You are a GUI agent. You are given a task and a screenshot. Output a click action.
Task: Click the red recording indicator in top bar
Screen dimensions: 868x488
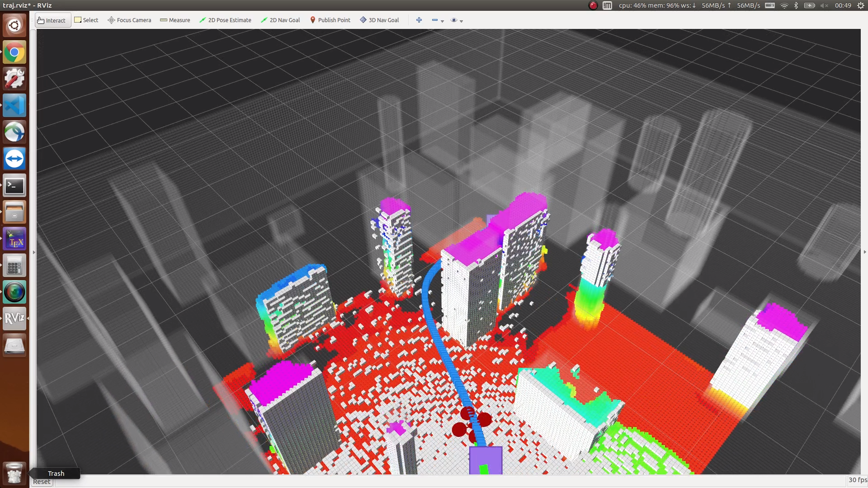(x=593, y=5)
